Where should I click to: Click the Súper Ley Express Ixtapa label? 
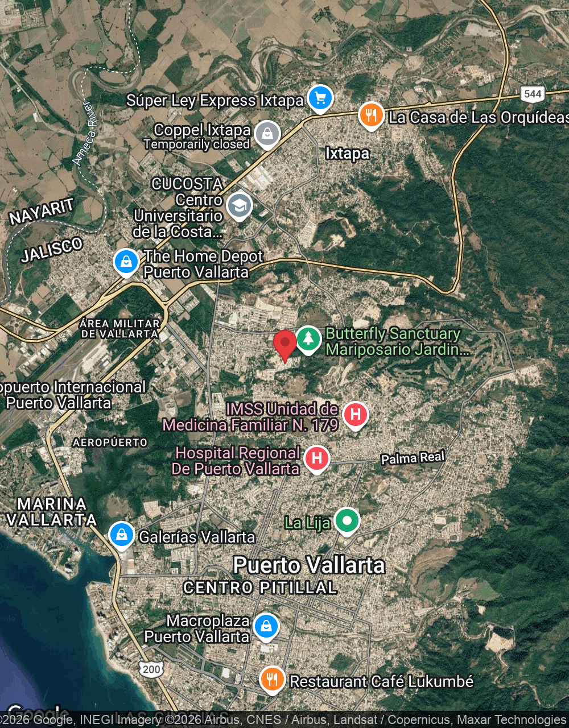[215, 101]
